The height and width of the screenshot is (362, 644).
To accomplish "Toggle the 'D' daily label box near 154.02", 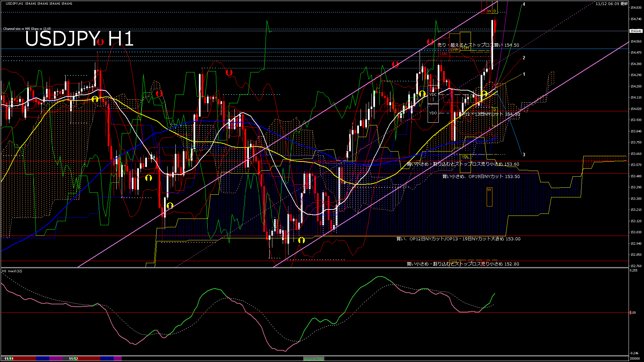I will [x=495, y=110].
